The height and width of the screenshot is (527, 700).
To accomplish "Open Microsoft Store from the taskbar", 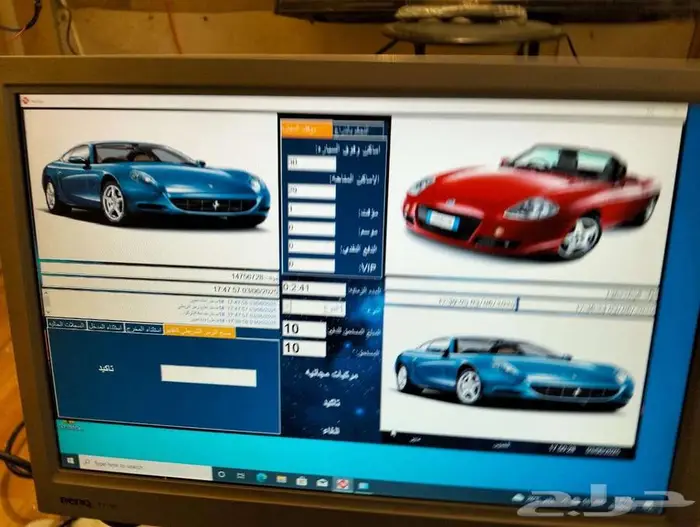I will click(302, 481).
